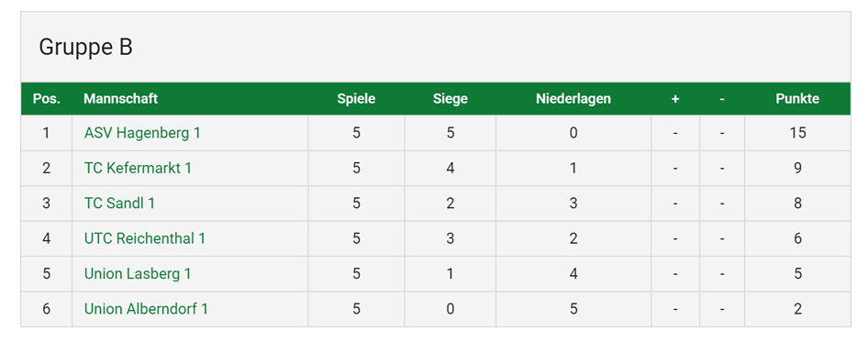Open the UTC Reichenthal 1 team link

(x=145, y=238)
